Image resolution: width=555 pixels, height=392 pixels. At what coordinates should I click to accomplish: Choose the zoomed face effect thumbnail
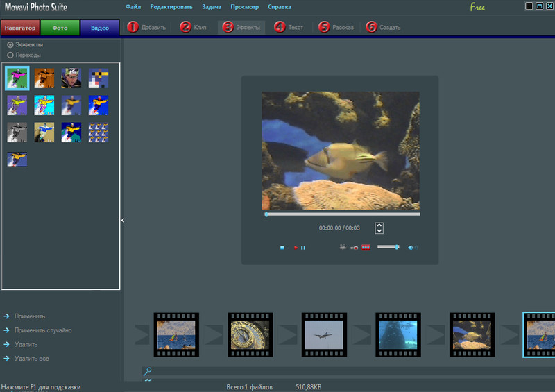point(71,78)
